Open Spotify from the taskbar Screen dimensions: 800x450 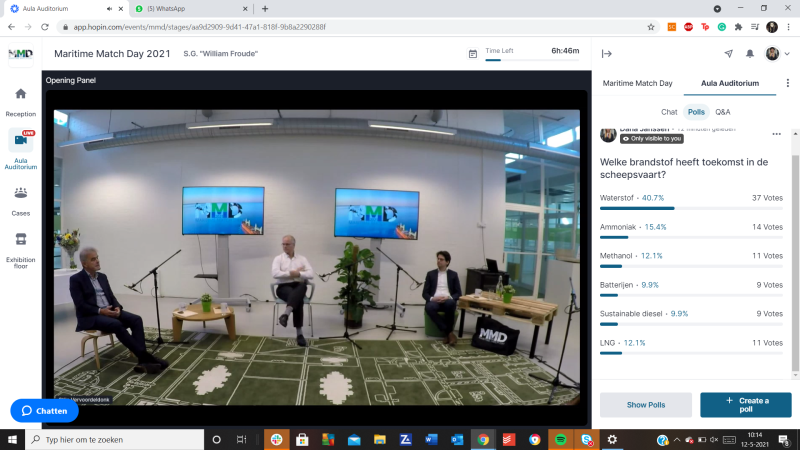coord(560,439)
